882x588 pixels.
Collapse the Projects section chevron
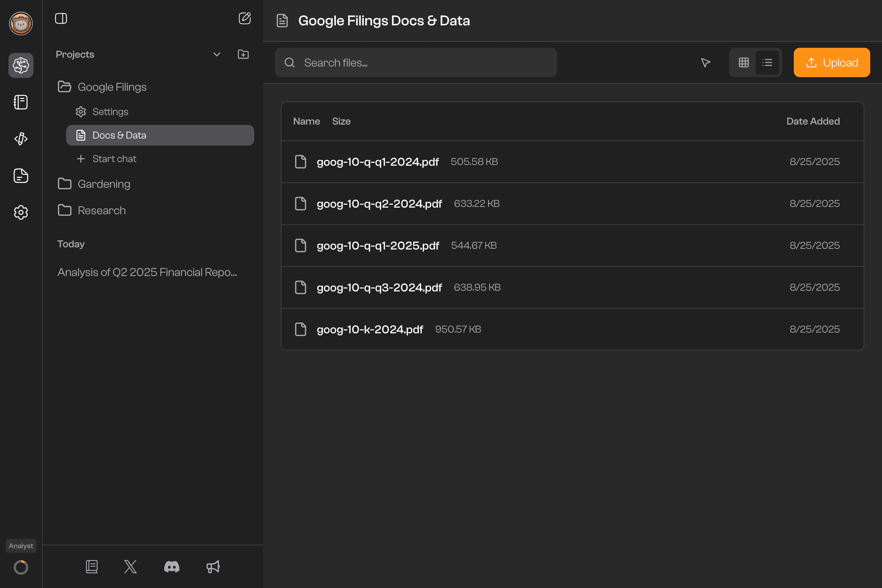217,54
